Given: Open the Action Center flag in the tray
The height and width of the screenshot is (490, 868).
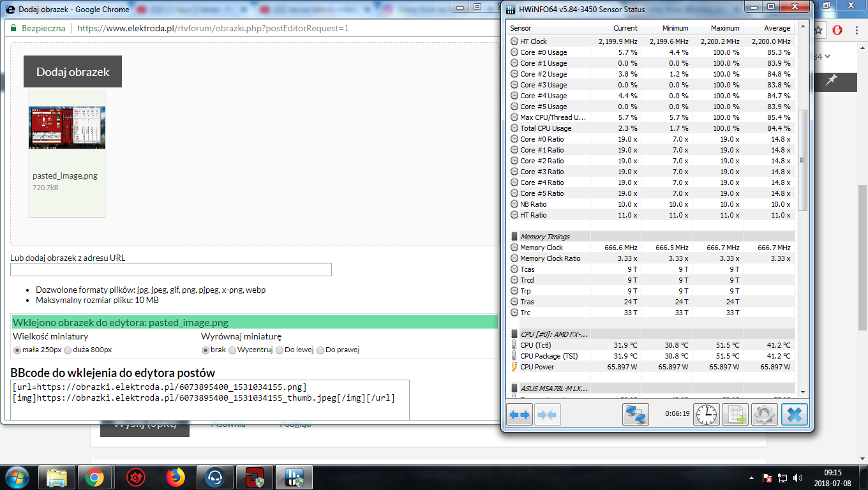Looking at the screenshot, I should (x=768, y=477).
